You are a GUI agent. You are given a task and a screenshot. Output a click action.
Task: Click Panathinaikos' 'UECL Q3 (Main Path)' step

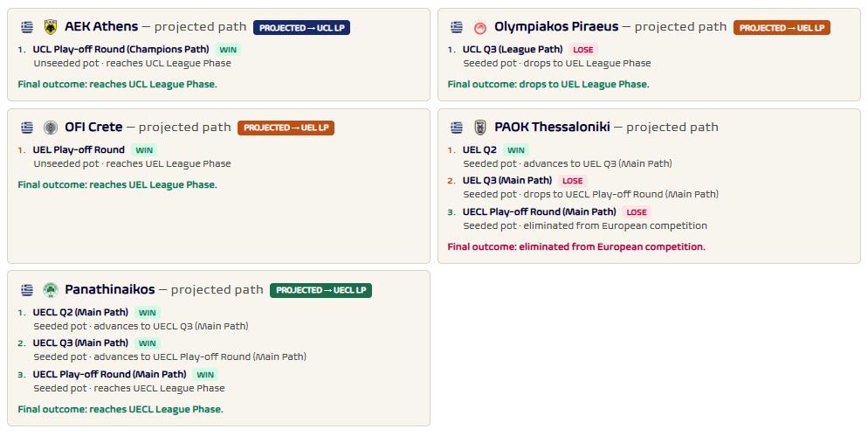(80, 343)
